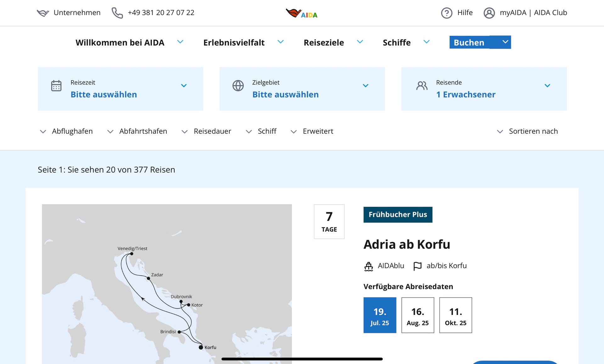604x364 pixels.
Task: Select departure date 19. Jul. 25
Action: coord(380,315)
